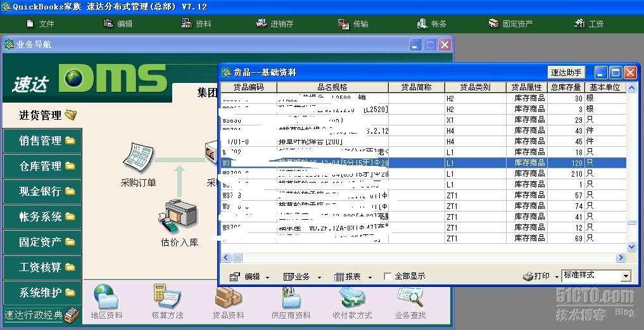Viewport: 644px width, 330px height.
Task: Open the 传输 menu
Action: (x=353, y=24)
